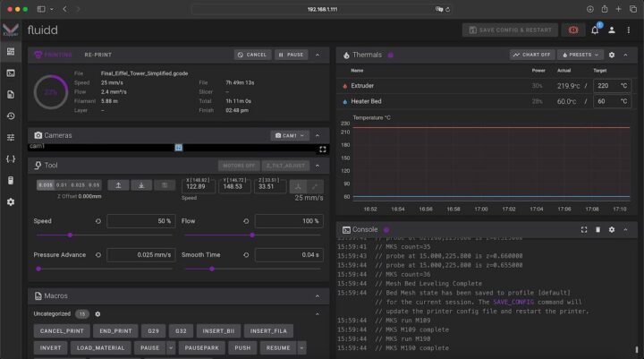Click the emergency stop button
The width and height of the screenshot is (644, 359).
573,30
